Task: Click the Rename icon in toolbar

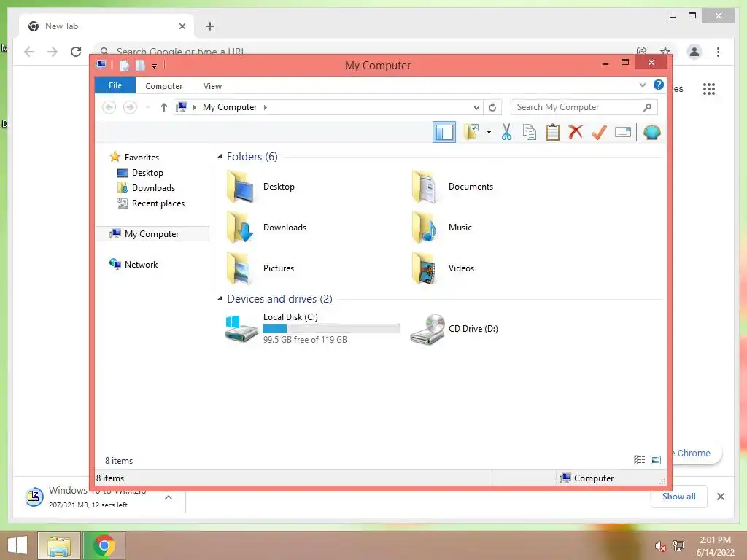Action: [x=623, y=132]
